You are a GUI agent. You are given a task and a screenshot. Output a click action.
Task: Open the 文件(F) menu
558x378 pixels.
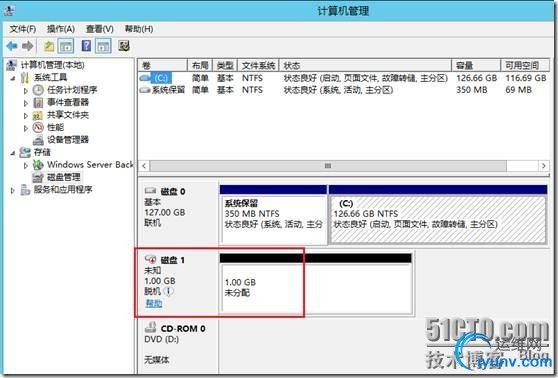click(x=22, y=29)
